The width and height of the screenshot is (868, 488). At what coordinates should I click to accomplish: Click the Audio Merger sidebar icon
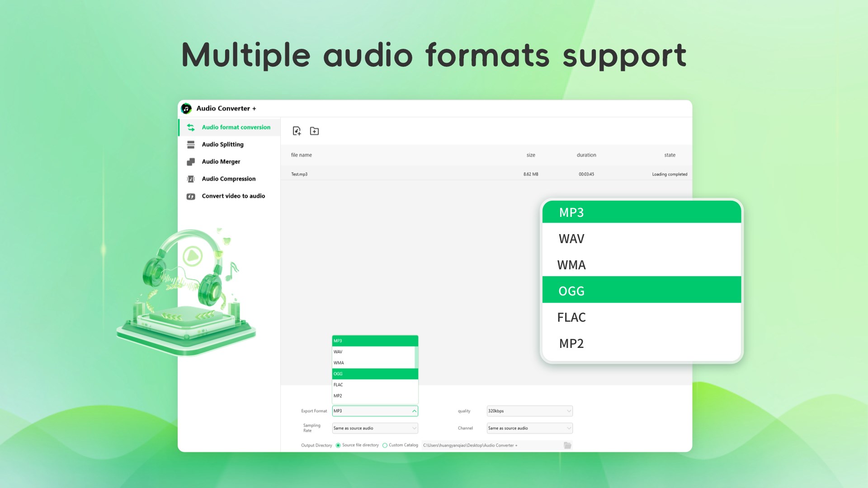pyautogui.click(x=191, y=162)
